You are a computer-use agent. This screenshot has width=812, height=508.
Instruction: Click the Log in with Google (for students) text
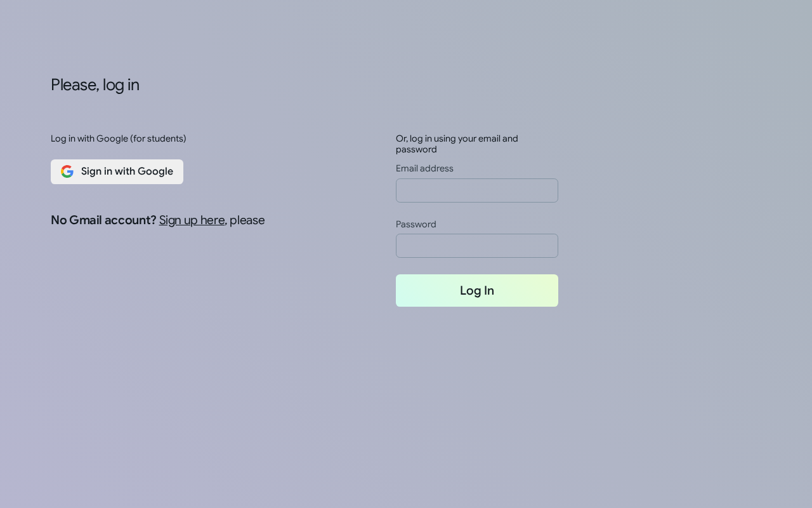[119, 138]
